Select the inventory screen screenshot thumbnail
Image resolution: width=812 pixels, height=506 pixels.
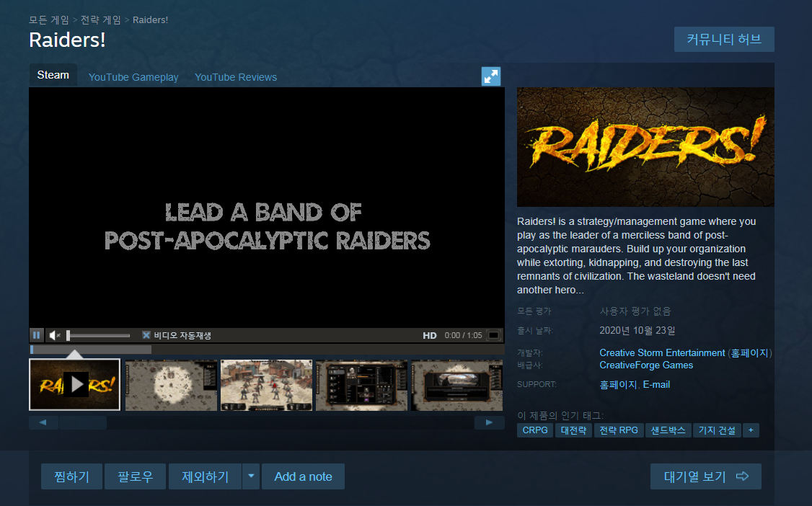(361, 386)
